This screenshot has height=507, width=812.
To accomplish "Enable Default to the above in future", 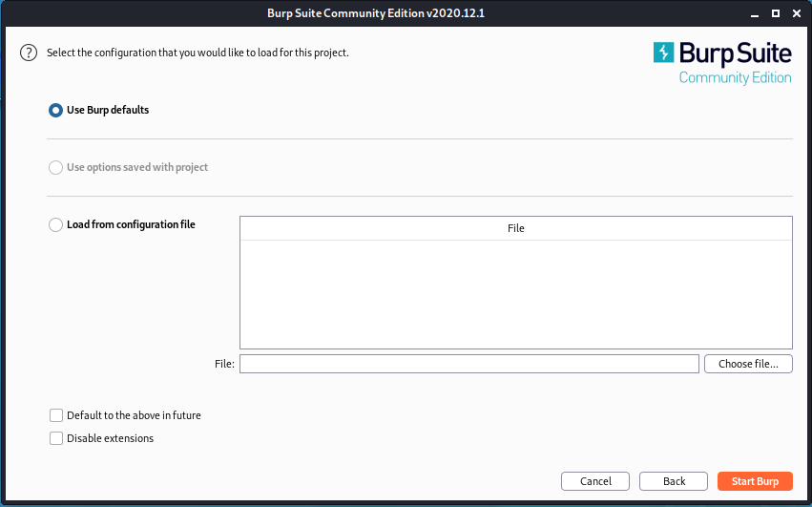I will coord(56,415).
